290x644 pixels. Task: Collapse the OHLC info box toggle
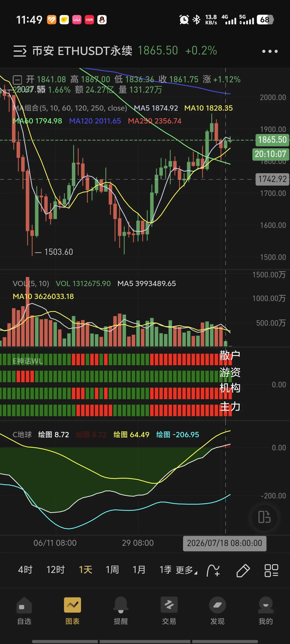17,80
